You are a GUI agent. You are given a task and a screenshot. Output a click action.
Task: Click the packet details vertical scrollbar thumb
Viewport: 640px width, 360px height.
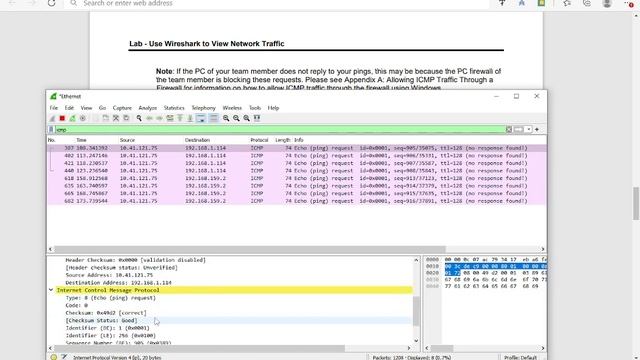click(416, 311)
